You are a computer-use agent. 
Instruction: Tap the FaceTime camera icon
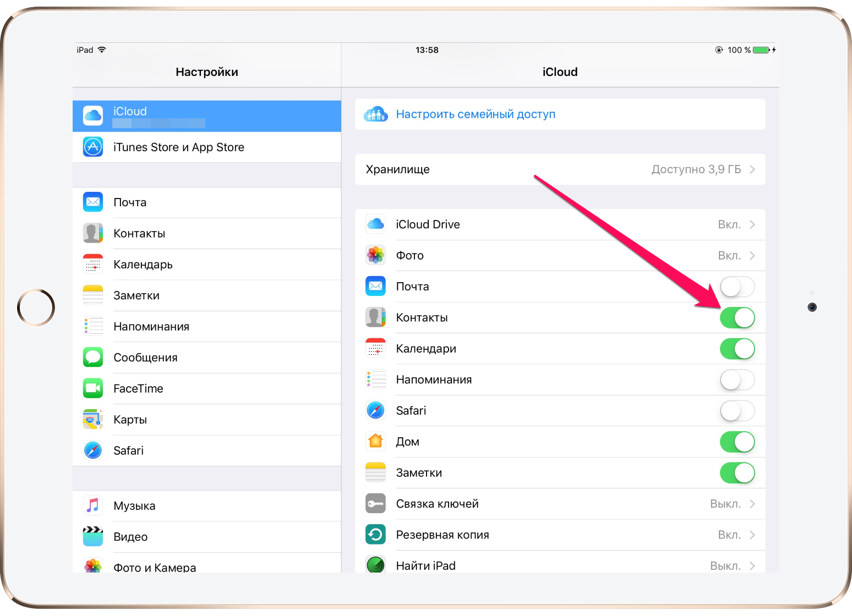93,388
